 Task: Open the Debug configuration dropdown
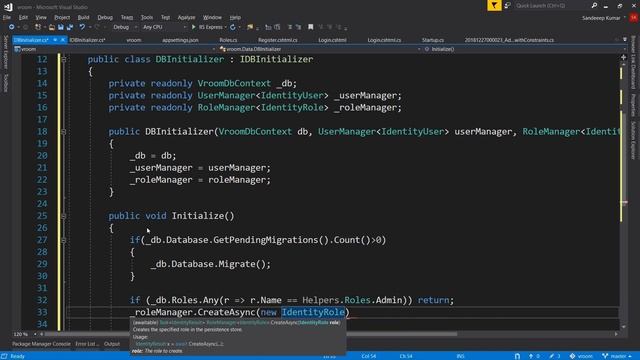pos(125,27)
